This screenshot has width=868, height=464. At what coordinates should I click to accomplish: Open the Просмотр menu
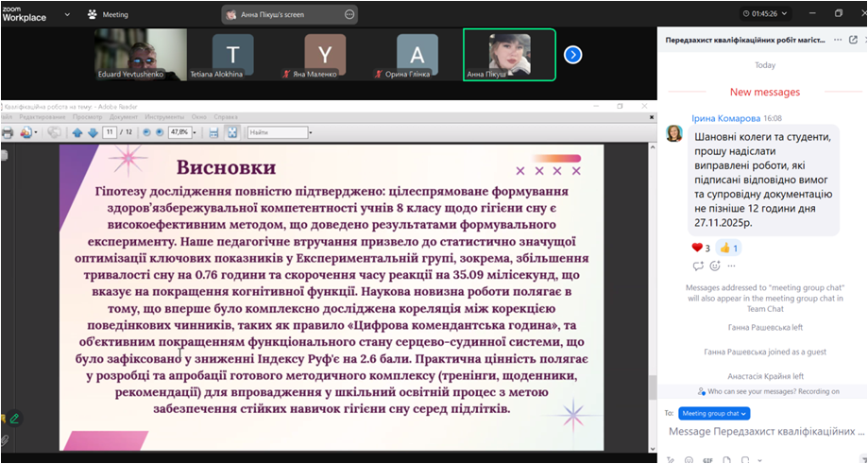88,117
